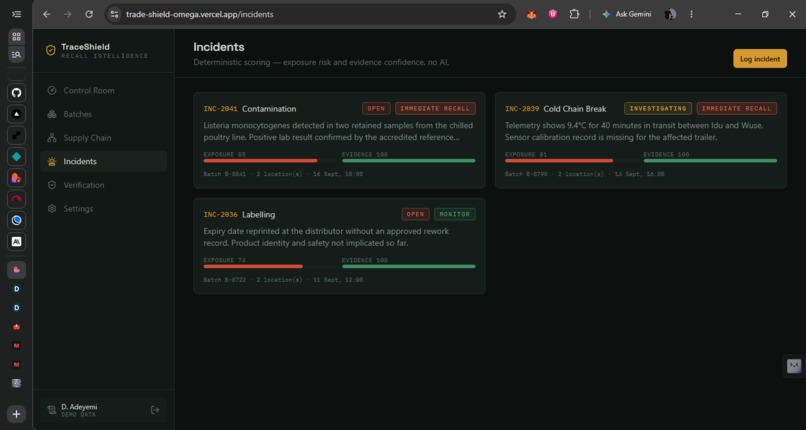Viewport: 806px width, 430px height.
Task: Click the Log incident button
Action: (x=760, y=59)
